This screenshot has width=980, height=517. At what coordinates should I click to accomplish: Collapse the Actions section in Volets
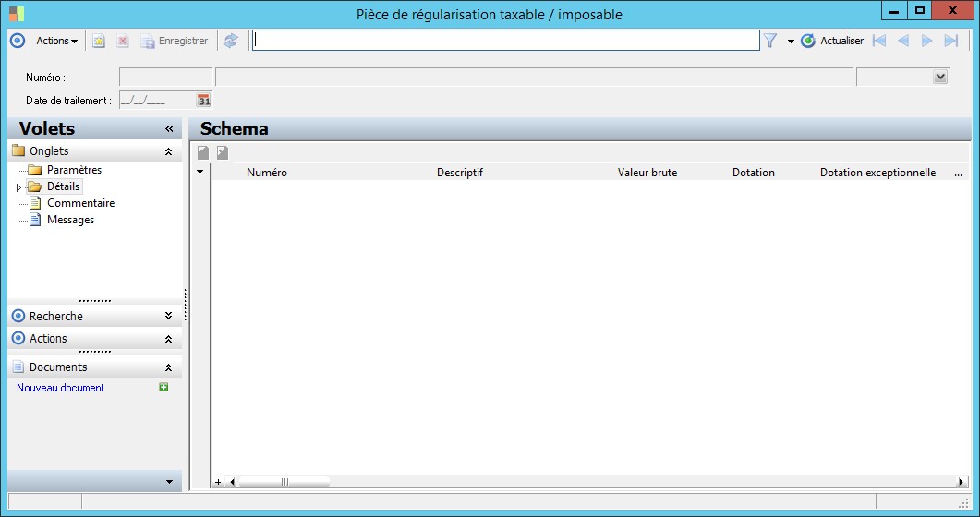click(168, 339)
